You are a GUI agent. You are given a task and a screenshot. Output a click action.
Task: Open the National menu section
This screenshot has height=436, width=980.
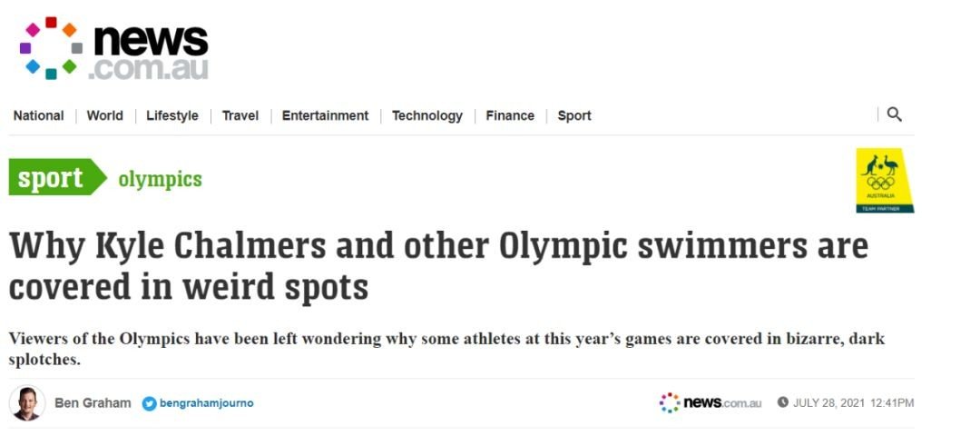click(38, 115)
